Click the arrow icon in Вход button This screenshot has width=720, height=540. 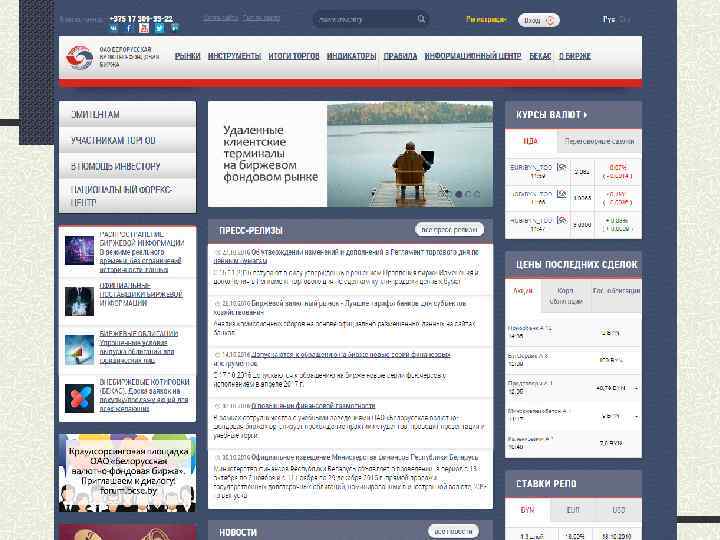pyautogui.click(x=550, y=20)
